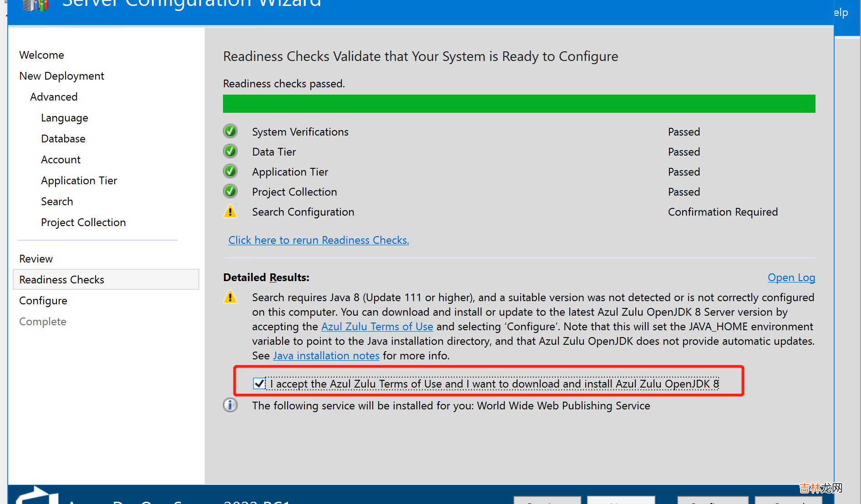Open the log via Open Log link
The width and height of the screenshot is (861, 504).
[791, 277]
